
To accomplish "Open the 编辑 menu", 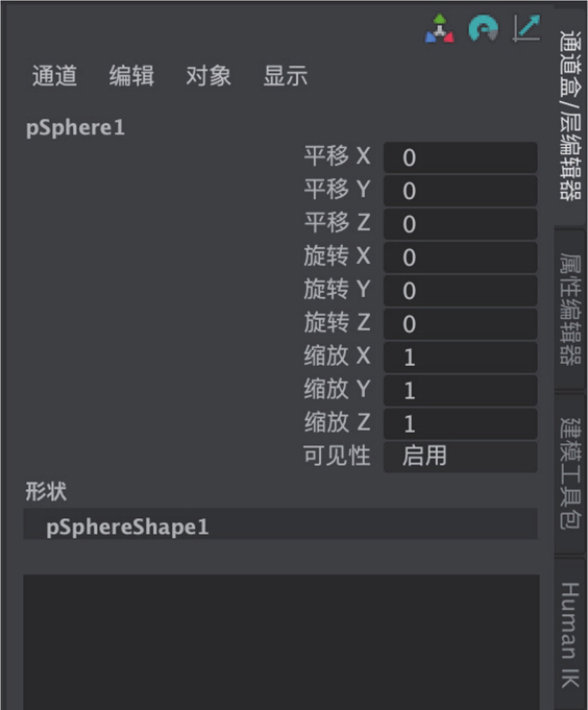I will pos(131,75).
